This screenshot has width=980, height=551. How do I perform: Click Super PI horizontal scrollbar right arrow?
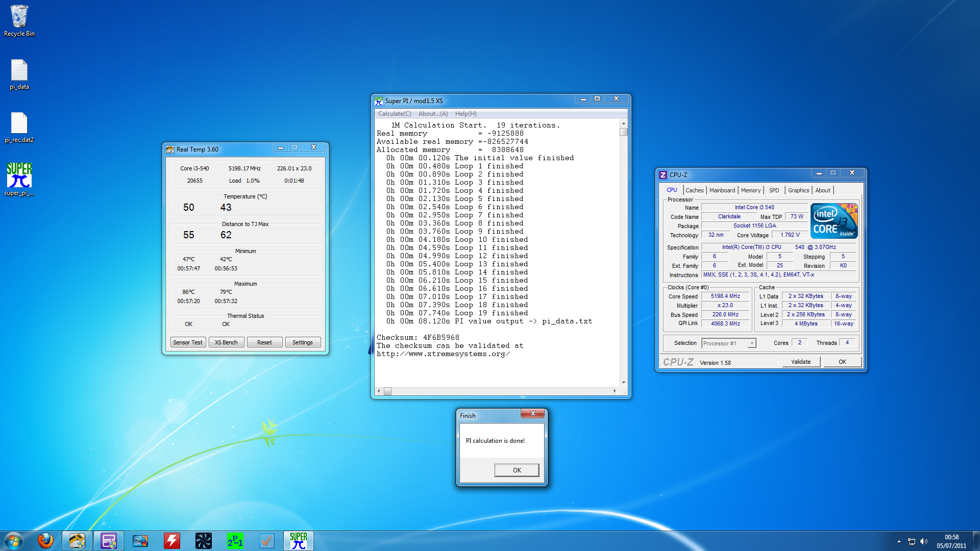pyautogui.click(x=615, y=391)
